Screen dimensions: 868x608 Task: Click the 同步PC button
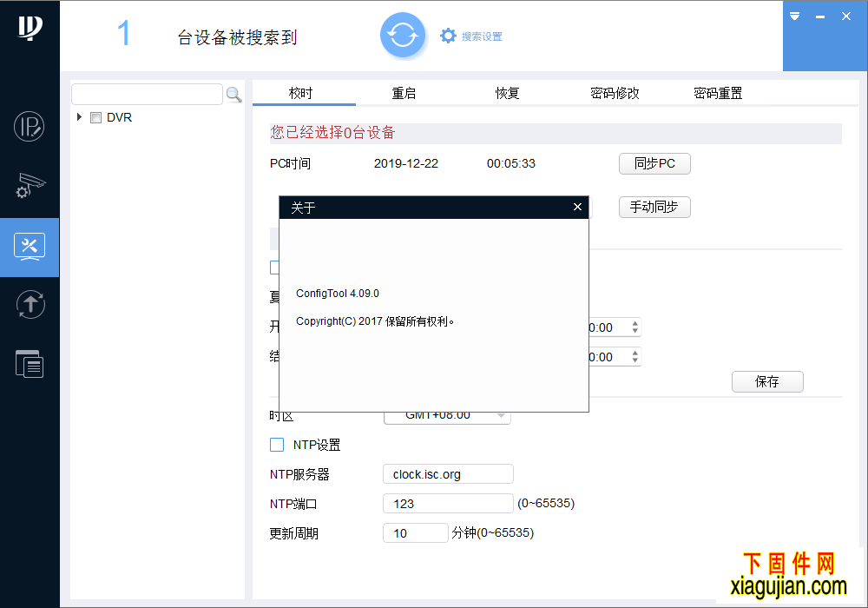coord(654,163)
